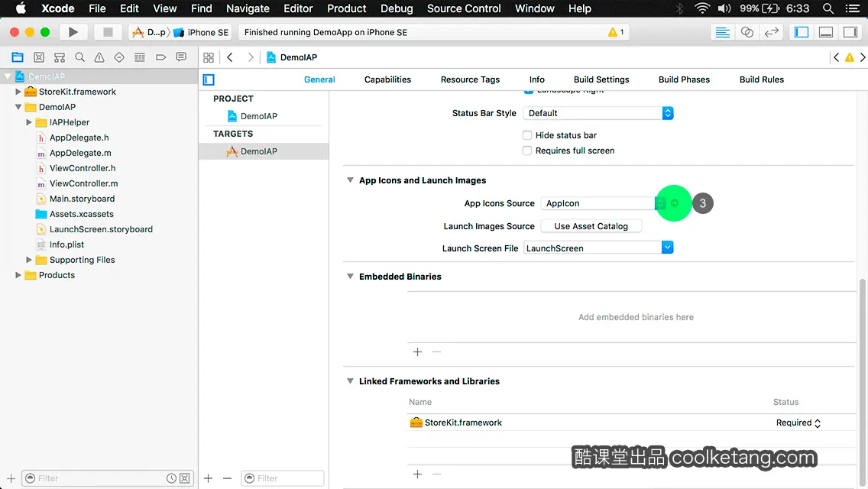868x489 pixels.
Task: Click Use Asset Catalog button
Action: pyautogui.click(x=591, y=226)
